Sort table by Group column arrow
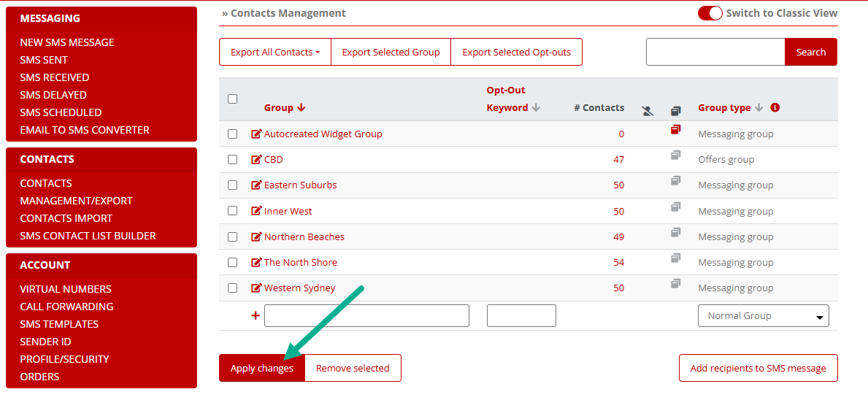 (301, 108)
